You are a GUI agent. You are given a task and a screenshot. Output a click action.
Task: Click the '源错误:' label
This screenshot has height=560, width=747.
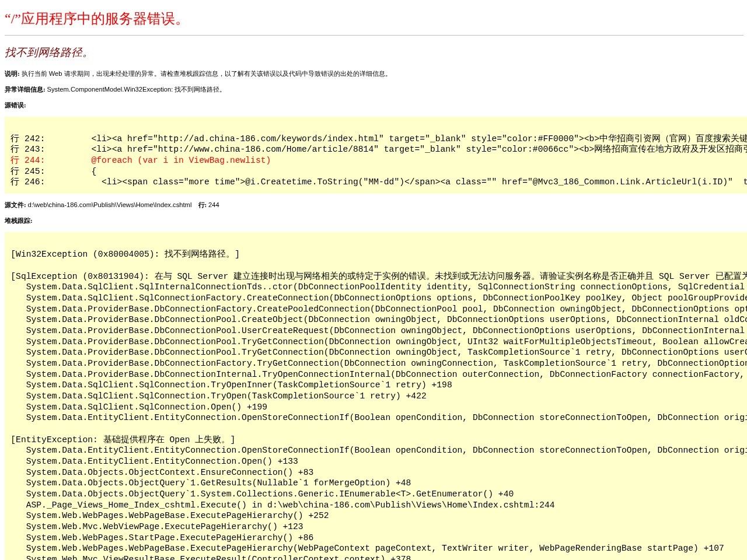[15, 106]
